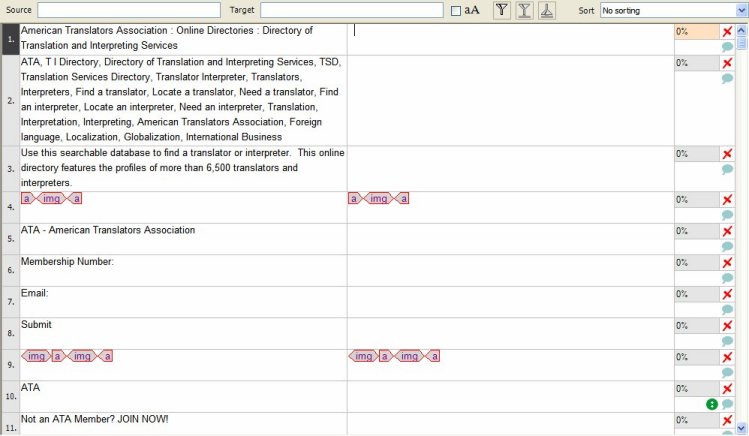Viewport: 749px width, 436px height.
Task: Click the red X status for row 3
Action: 727,154
